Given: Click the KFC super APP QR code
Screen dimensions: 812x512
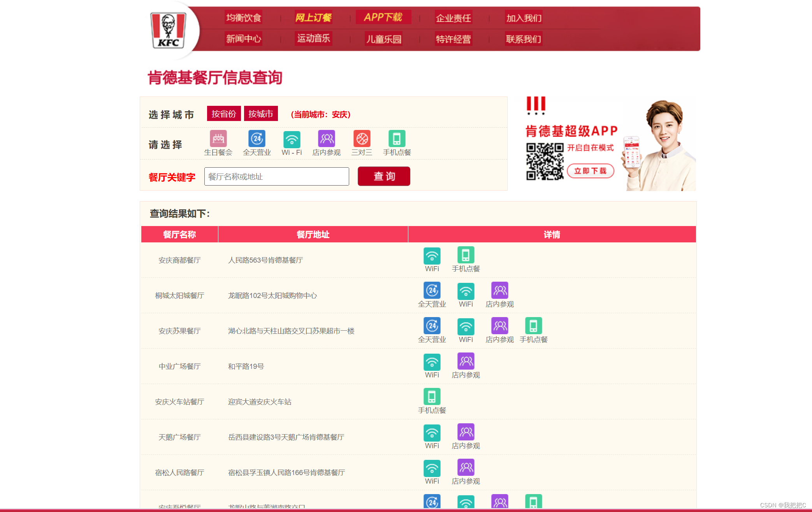Looking at the screenshot, I should tap(545, 161).
